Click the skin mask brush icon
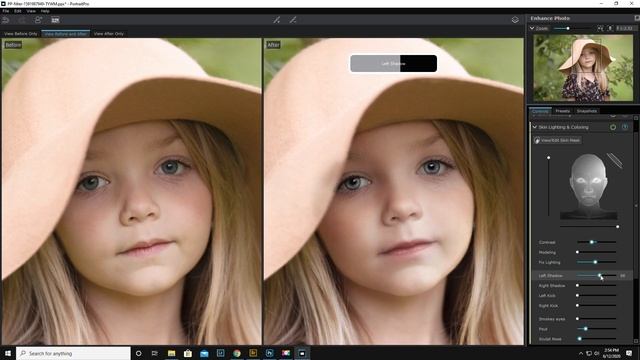This screenshot has width=640, height=360. click(537, 140)
